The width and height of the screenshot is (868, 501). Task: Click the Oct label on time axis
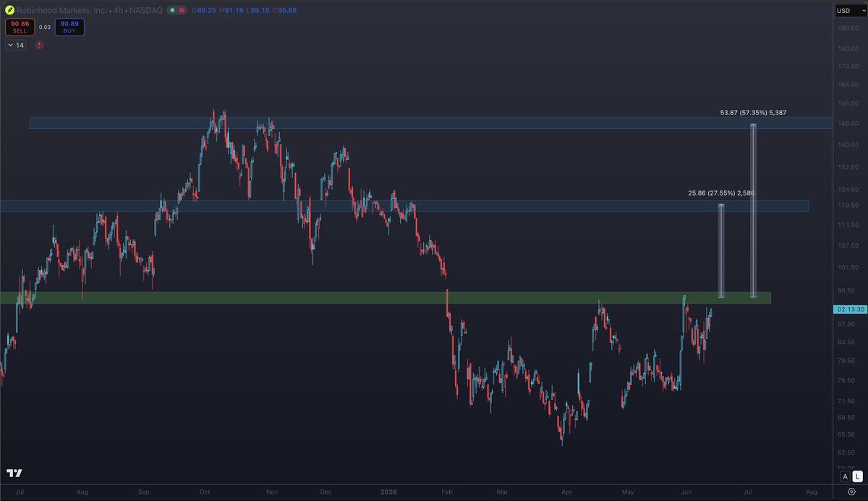[x=205, y=491]
